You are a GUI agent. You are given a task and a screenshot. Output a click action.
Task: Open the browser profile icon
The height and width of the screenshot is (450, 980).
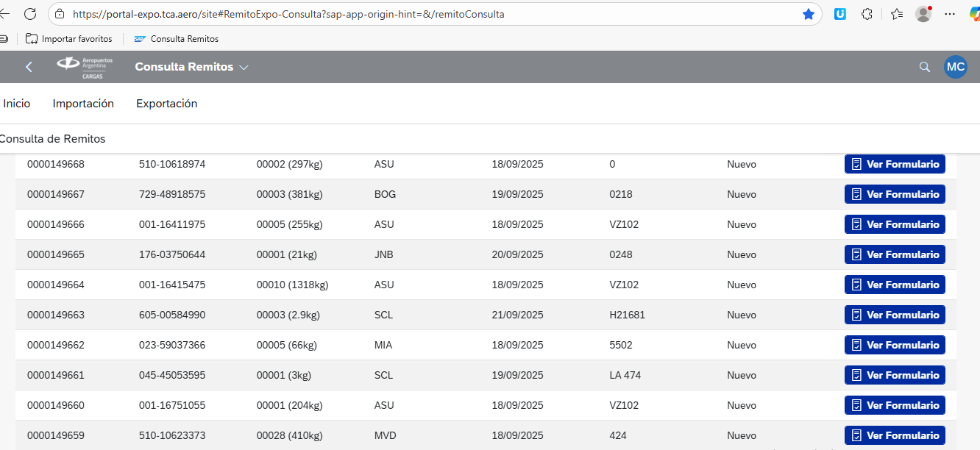pos(923,14)
